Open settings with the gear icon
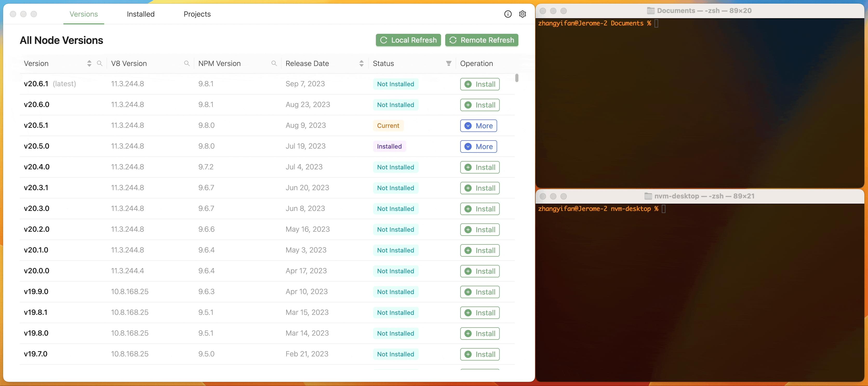The width and height of the screenshot is (868, 386). [522, 14]
